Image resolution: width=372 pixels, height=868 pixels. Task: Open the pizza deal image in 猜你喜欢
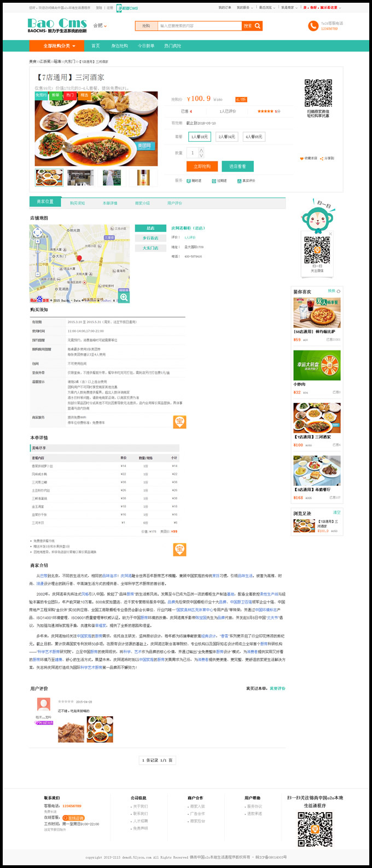point(317,312)
